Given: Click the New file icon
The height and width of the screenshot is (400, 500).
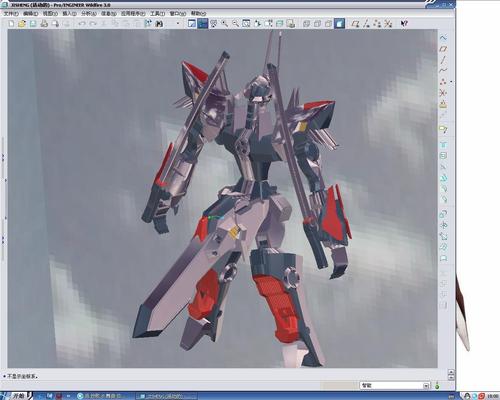Looking at the screenshot, I should click(11, 24).
